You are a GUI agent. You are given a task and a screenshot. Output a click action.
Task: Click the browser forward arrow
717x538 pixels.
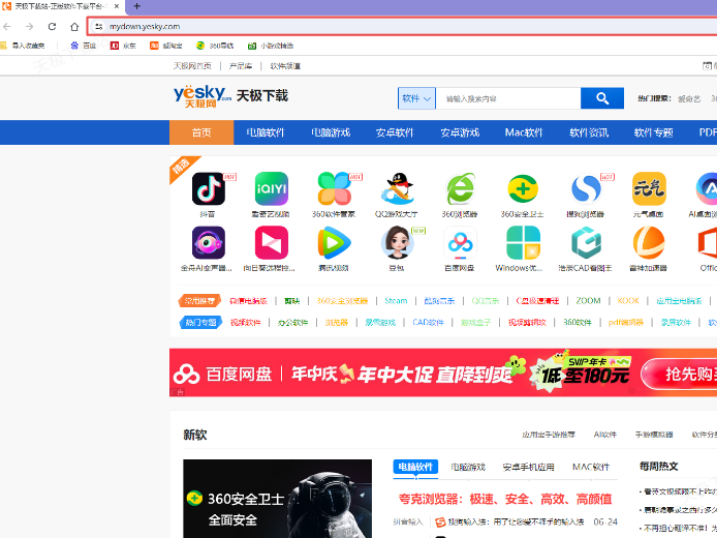tap(29, 27)
